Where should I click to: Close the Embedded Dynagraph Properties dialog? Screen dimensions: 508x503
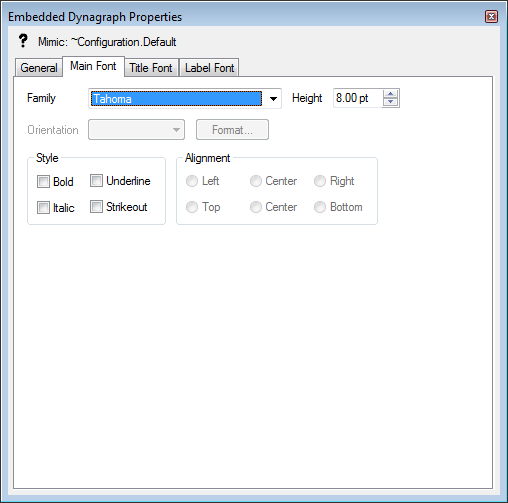click(491, 16)
